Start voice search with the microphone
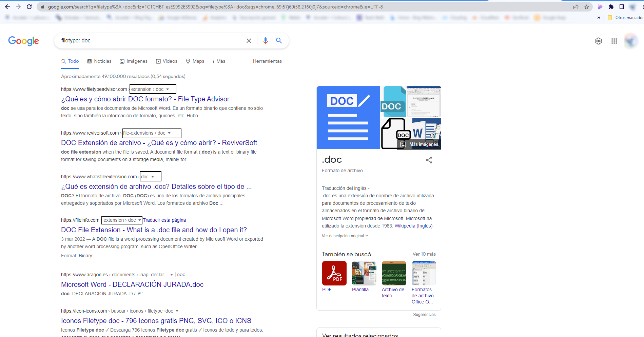The height and width of the screenshot is (337, 644). pyautogui.click(x=266, y=41)
